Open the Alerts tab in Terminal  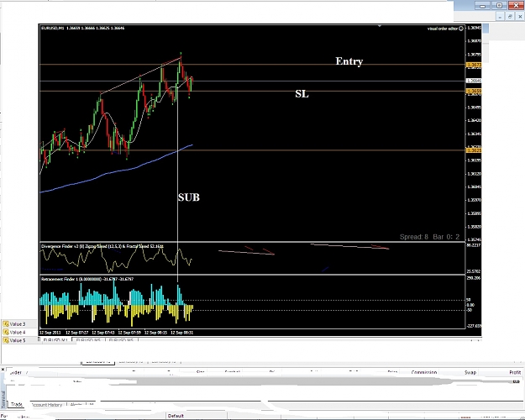tap(76, 405)
